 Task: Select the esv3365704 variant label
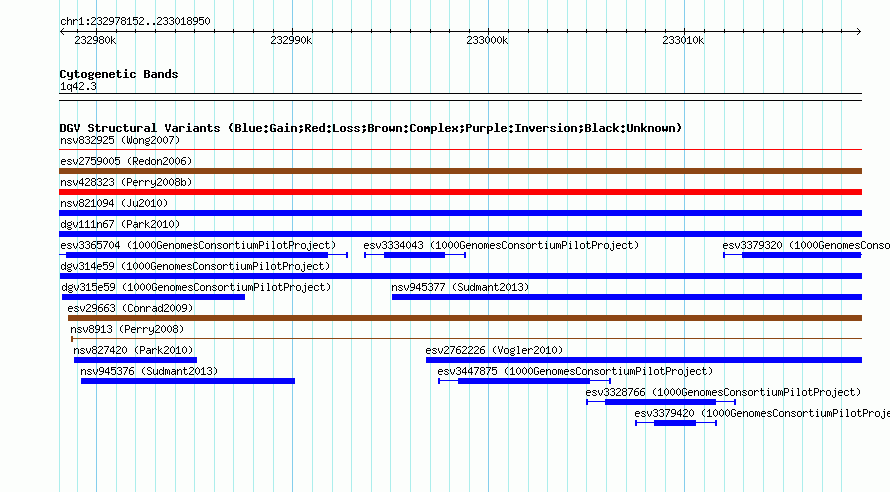click(x=198, y=245)
